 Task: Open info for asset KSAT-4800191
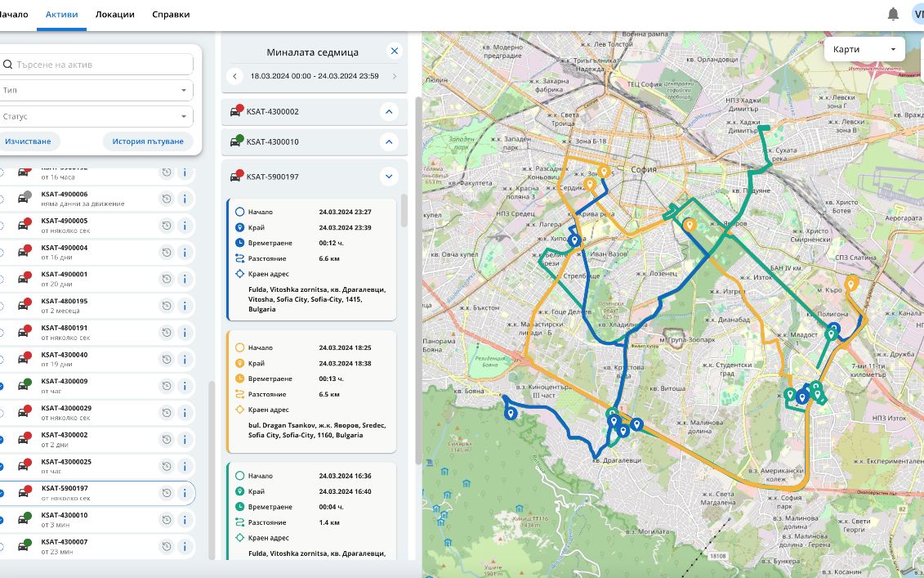pyautogui.click(x=185, y=333)
